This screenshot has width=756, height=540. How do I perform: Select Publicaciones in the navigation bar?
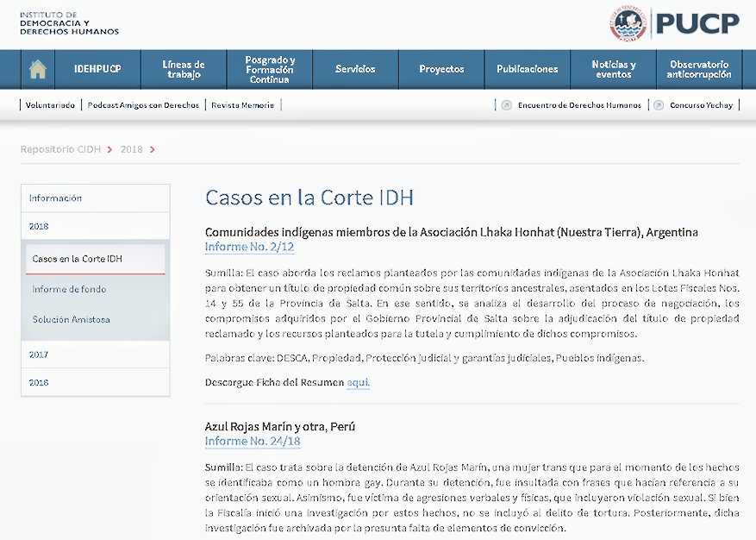pyautogui.click(x=527, y=69)
